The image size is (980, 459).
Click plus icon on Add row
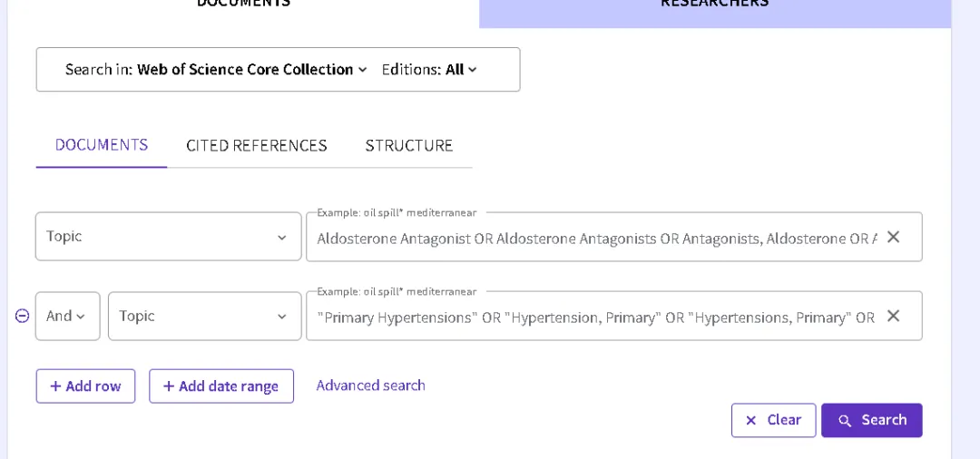coord(55,386)
